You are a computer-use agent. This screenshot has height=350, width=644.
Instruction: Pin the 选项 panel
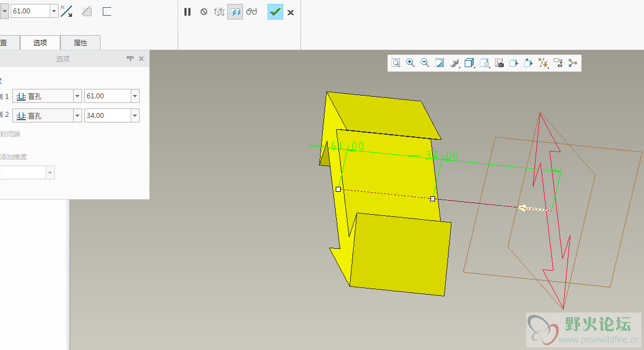(130, 59)
